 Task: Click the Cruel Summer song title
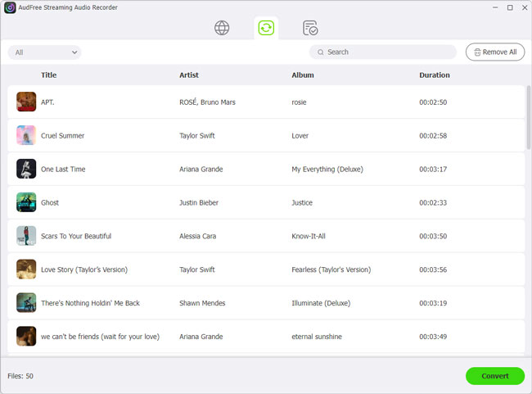coord(63,136)
